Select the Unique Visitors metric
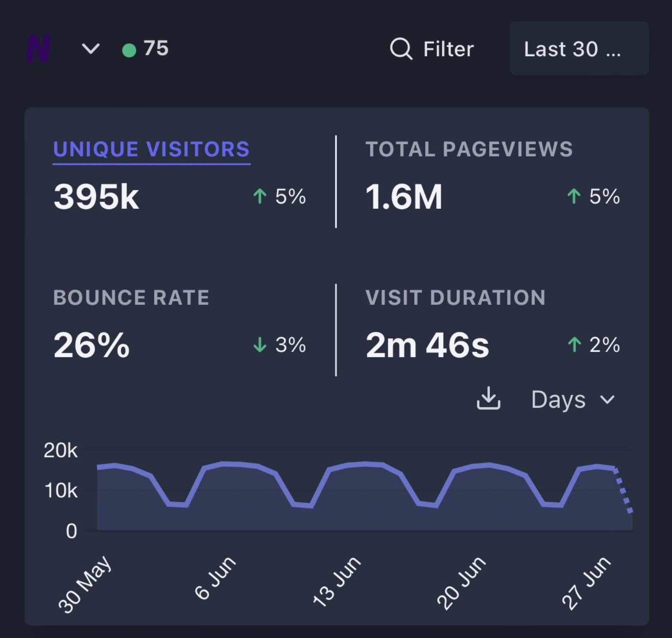This screenshot has height=638, width=672. pos(151,150)
